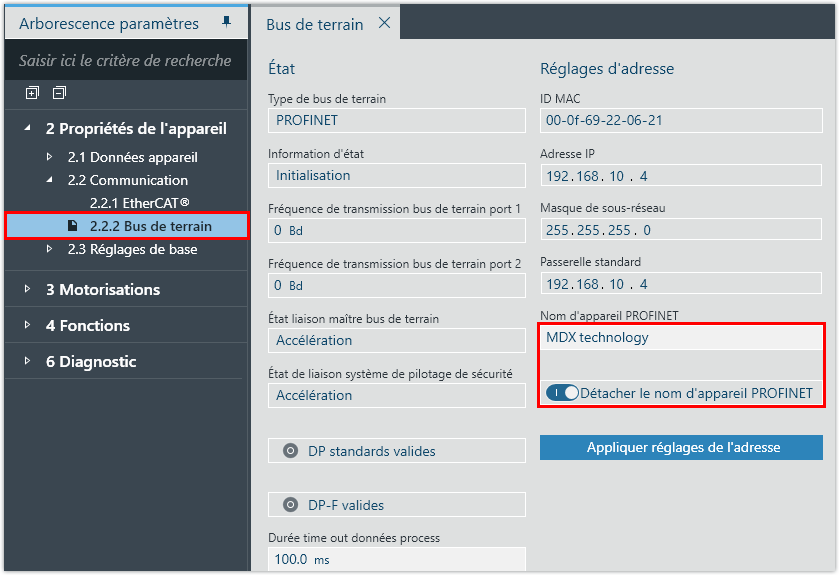Collapse 2 Propriétés de l'appareil node
Viewport: 839px width, 575px height.
[27, 128]
